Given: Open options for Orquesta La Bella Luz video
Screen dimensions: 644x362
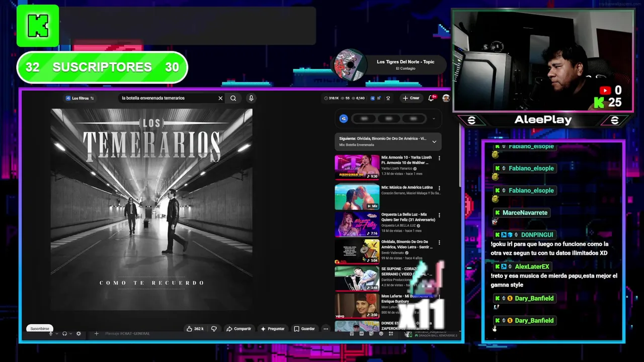Looking at the screenshot, I should [439, 215].
